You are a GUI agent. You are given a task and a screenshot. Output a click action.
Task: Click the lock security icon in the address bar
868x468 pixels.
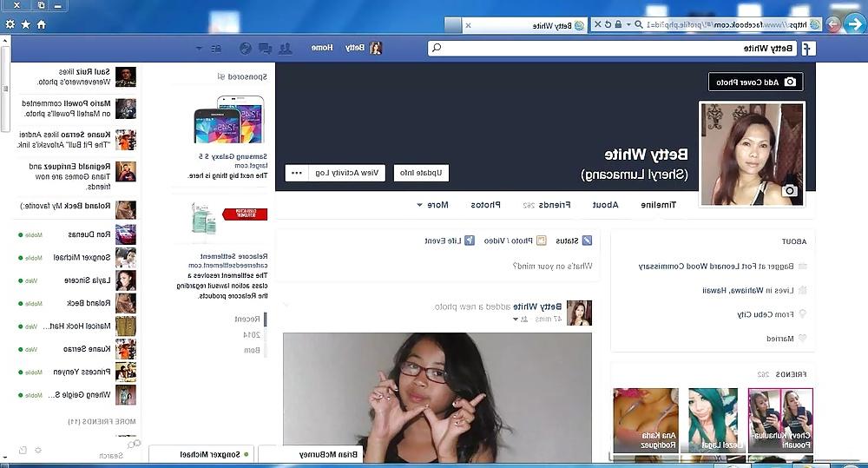(618, 24)
